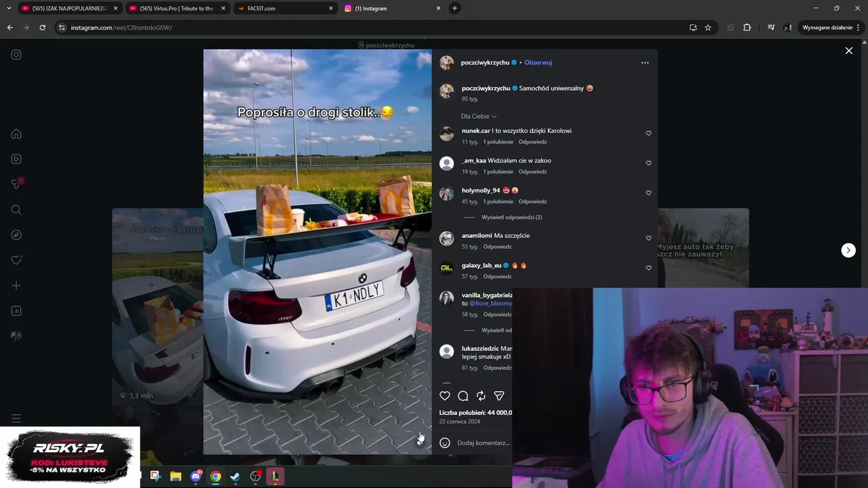868x488 pixels.
Task: Open Snipping Tool from the taskbar
Action: click(155, 476)
